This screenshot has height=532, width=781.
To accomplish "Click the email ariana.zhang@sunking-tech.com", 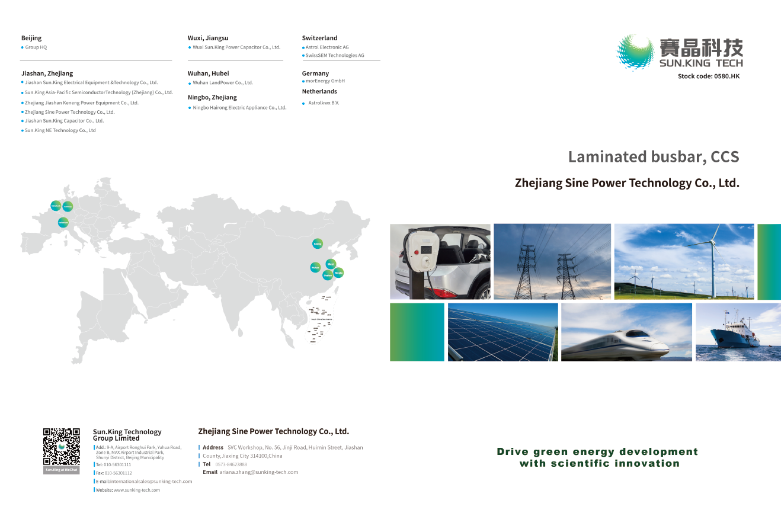I will 259,472.
